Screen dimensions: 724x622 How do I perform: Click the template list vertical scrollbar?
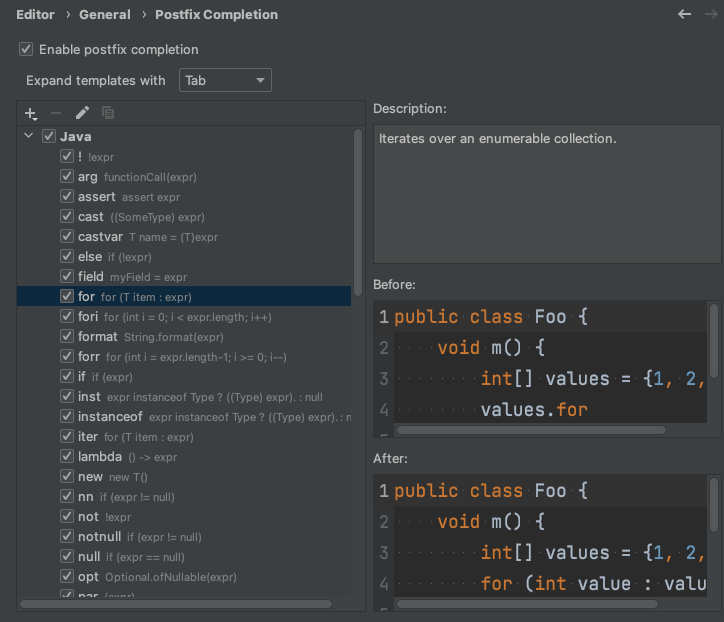pyautogui.click(x=358, y=210)
